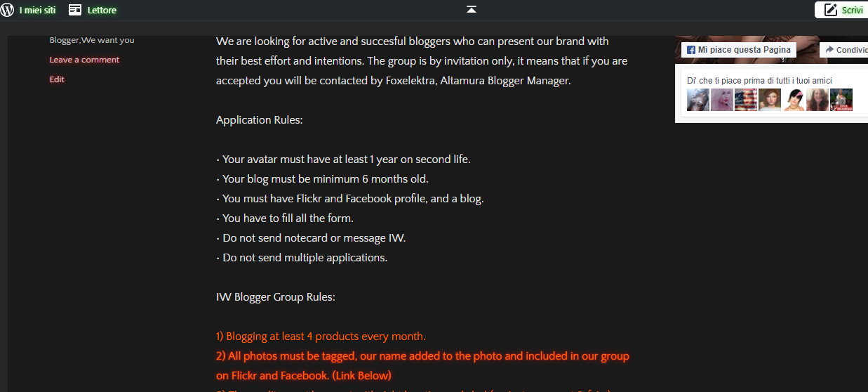This screenshot has width=868, height=392.
Task: Open the Lettore reader icon
Action: coord(75,10)
